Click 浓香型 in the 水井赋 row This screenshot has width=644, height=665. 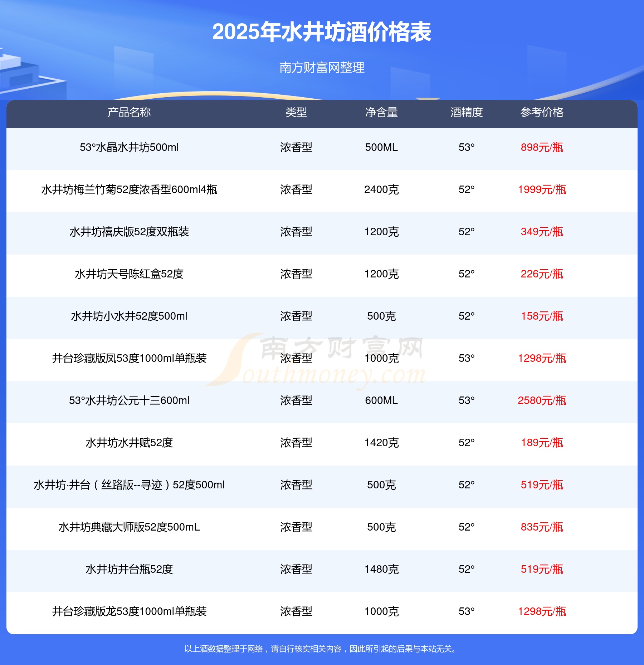[x=296, y=443]
